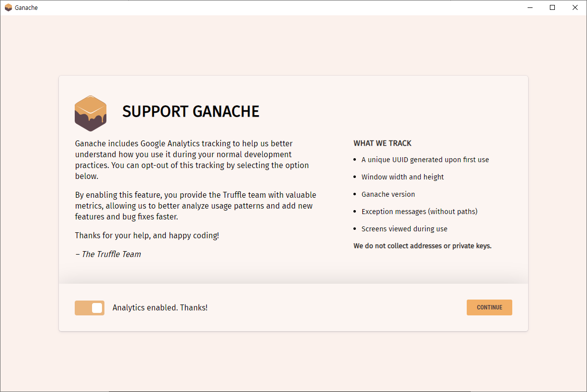The width and height of the screenshot is (587, 392).
Task: Select 'Screens viewed during use' item
Action: (x=404, y=229)
